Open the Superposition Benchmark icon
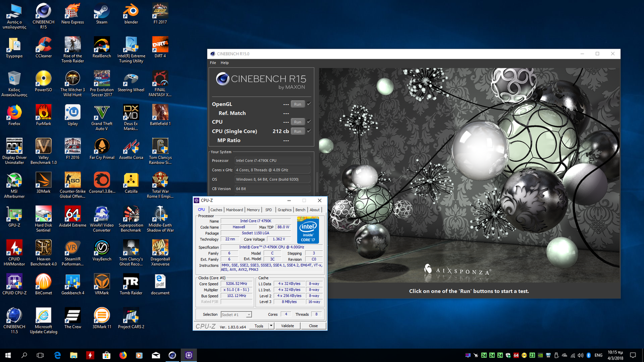 [x=131, y=219]
